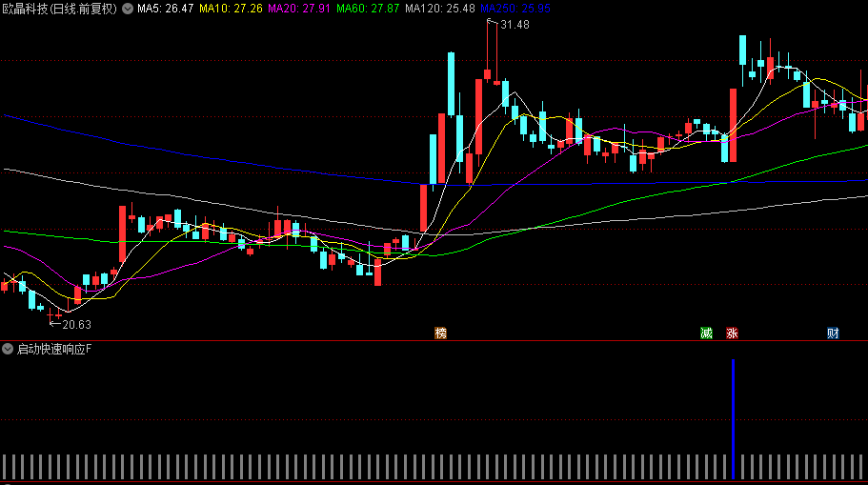Screen dimensions: 868x485
Task: Select the MA20: 27.91 label
Action: click(299, 9)
